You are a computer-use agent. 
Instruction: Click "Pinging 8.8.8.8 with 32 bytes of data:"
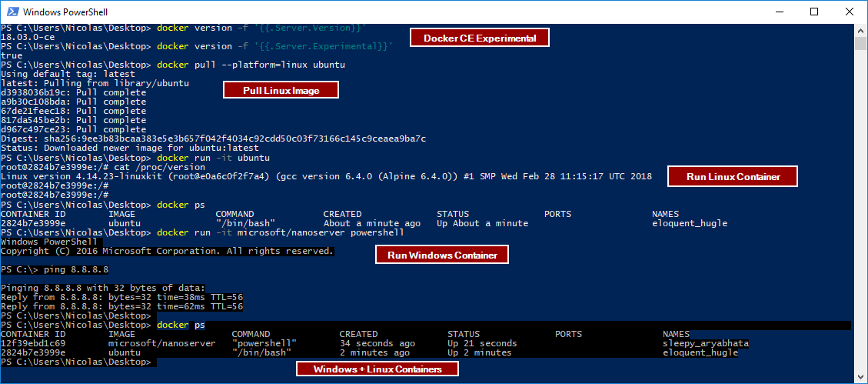pyautogui.click(x=104, y=288)
